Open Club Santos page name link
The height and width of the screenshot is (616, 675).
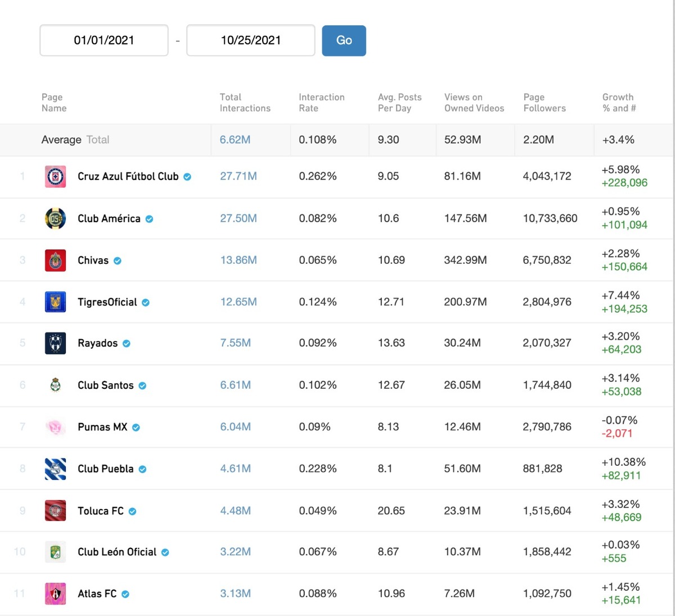click(106, 385)
